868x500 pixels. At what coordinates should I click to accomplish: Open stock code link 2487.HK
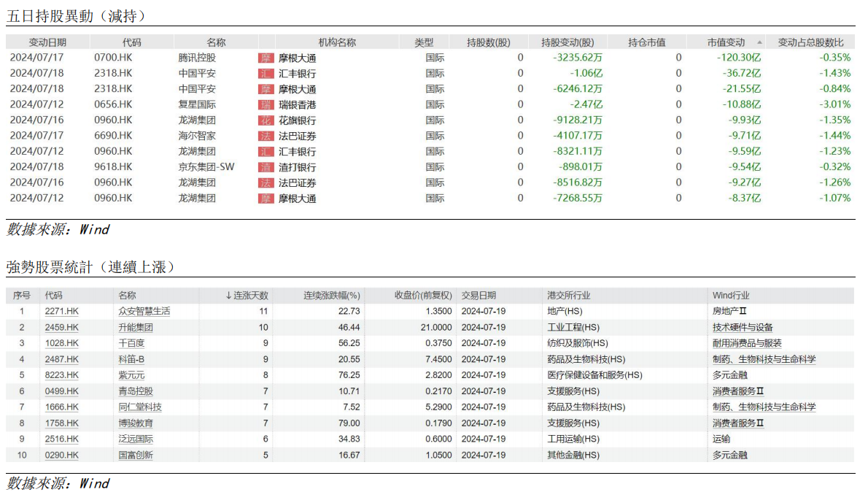pyautogui.click(x=62, y=359)
